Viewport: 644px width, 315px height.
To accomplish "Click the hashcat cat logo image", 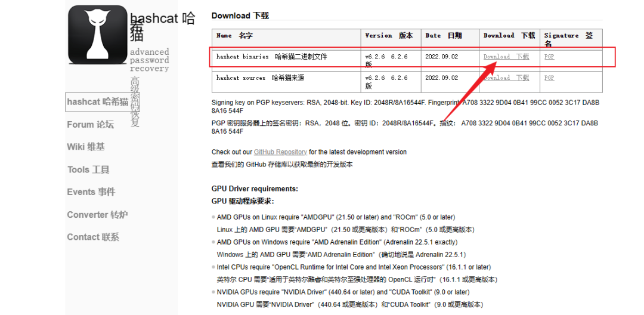I will pos(98,35).
